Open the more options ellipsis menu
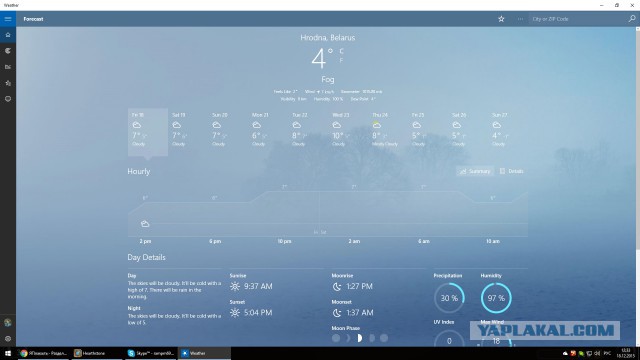 tap(520, 19)
